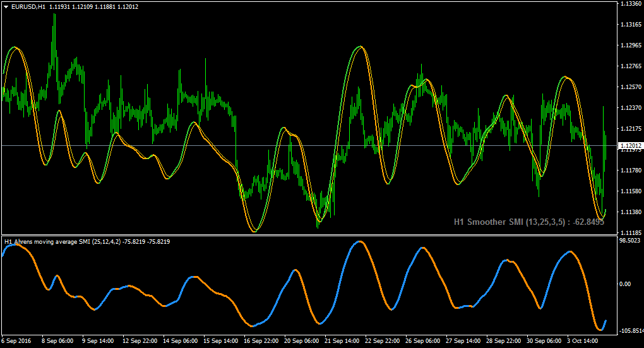Select the 15 Sep 14:00 time label
644x348 pixels.
coord(220,341)
